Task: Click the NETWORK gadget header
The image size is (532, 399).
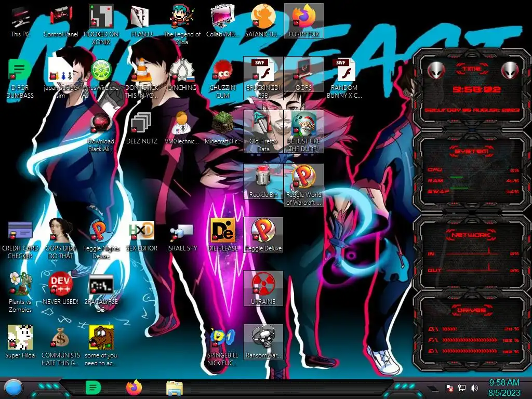Action: coord(472,235)
